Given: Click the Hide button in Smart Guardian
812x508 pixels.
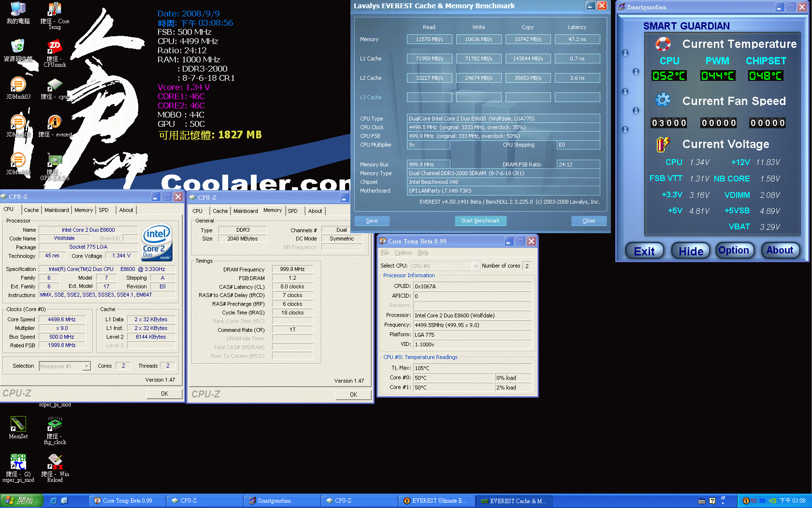Looking at the screenshot, I should 691,251.
